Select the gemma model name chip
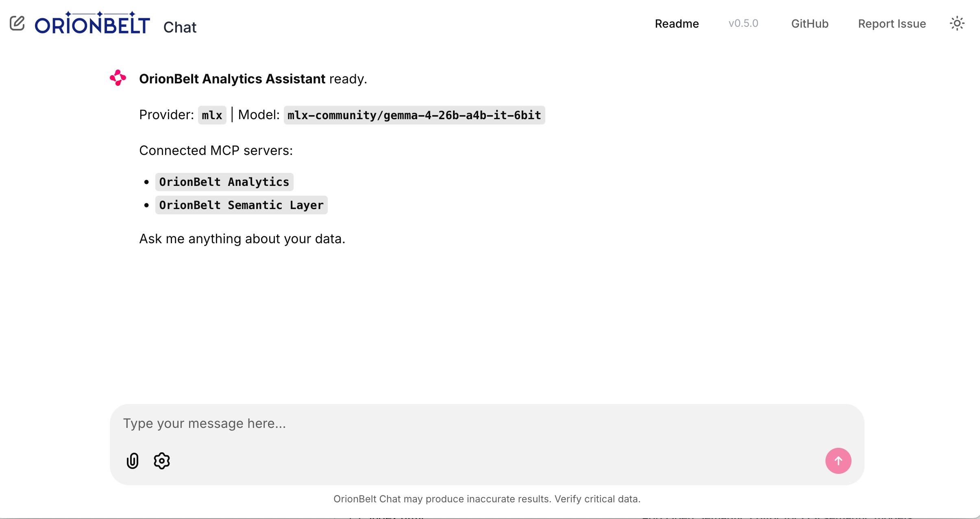The height and width of the screenshot is (519, 980). (414, 115)
